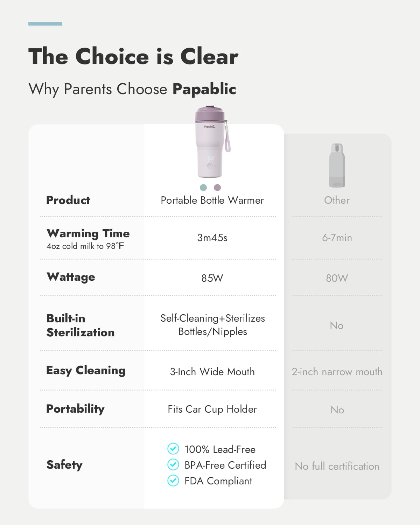Click the Portability row label
The width and height of the screenshot is (420, 525).
[75, 409]
